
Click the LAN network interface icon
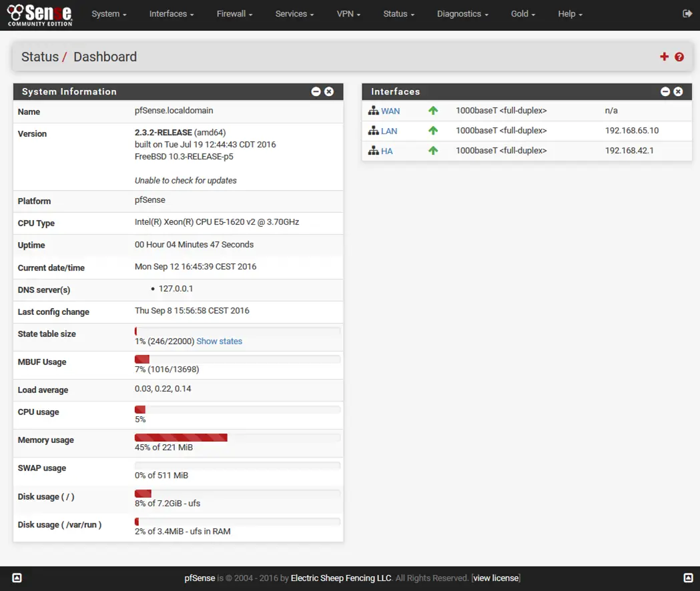(373, 131)
